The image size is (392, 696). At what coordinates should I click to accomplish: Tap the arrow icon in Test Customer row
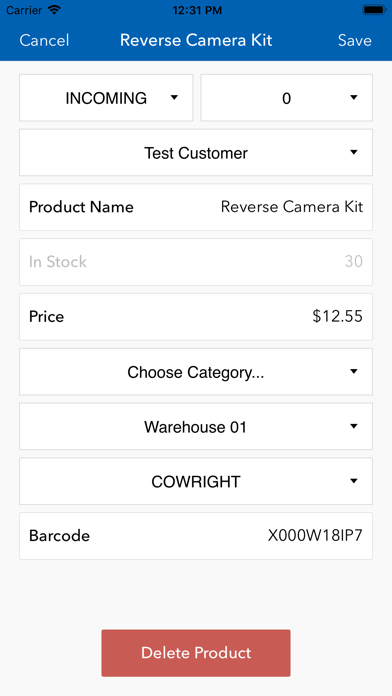[x=354, y=152]
